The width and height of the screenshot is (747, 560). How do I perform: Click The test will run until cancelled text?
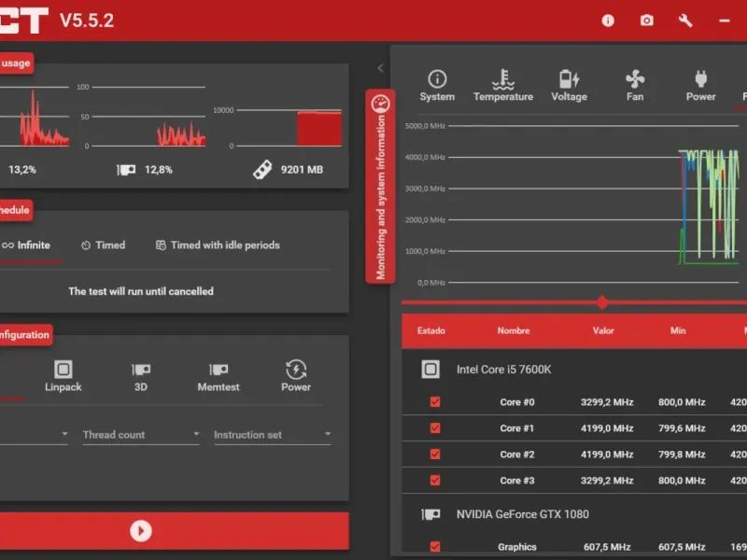click(x=141, y=291)
